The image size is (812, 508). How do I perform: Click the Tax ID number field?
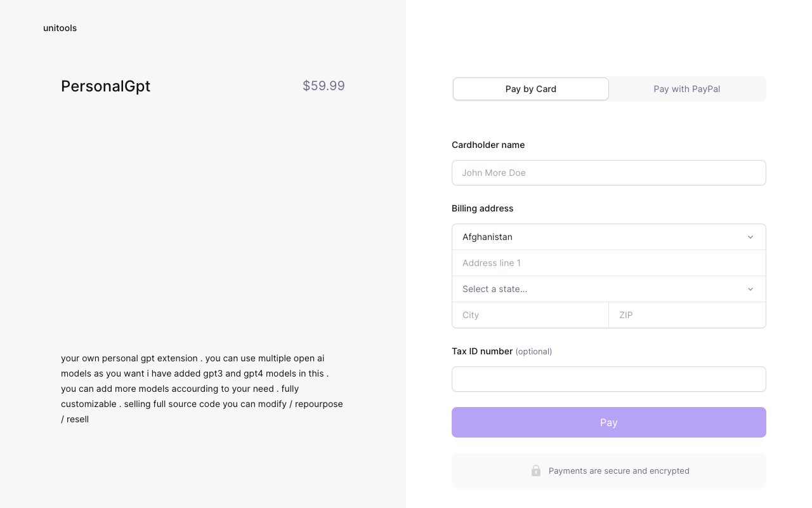[609, 379]
